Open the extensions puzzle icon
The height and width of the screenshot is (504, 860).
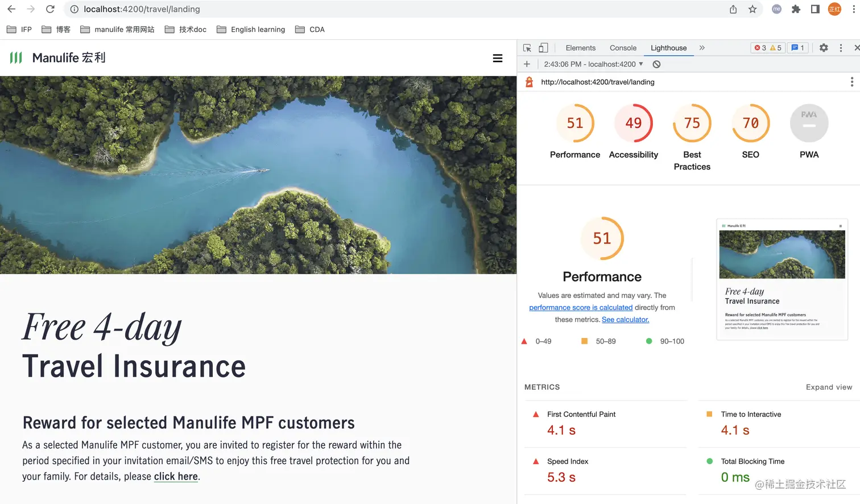[796, 9]
